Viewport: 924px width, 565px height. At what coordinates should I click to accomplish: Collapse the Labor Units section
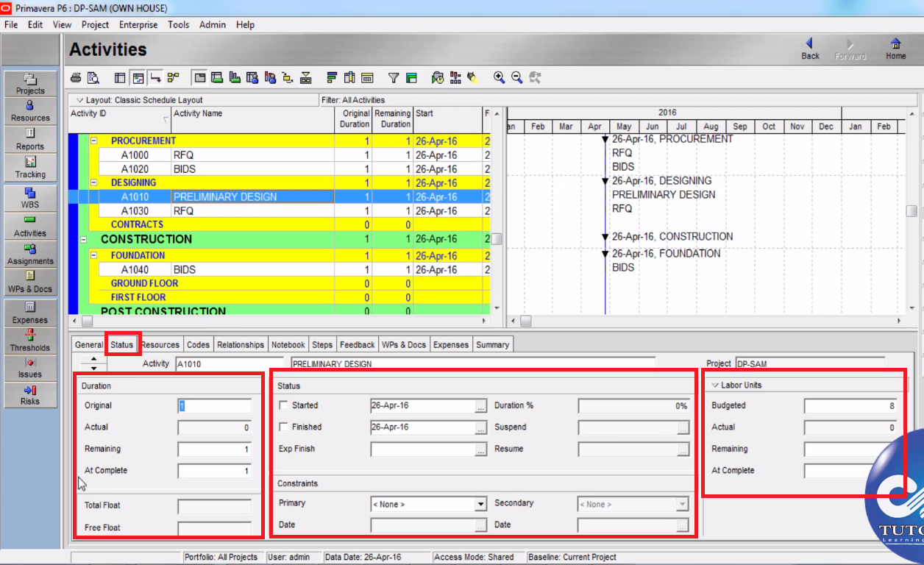click(713, 383)
